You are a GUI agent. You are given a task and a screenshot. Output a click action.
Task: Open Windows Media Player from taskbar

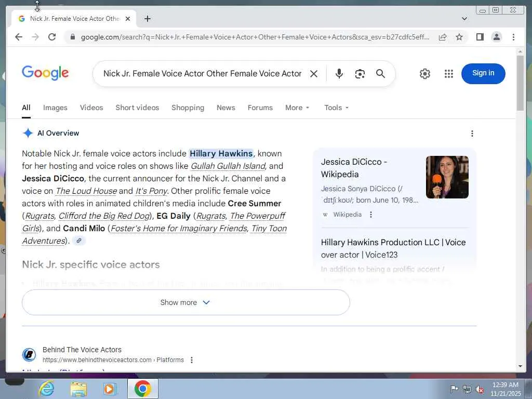109,389
